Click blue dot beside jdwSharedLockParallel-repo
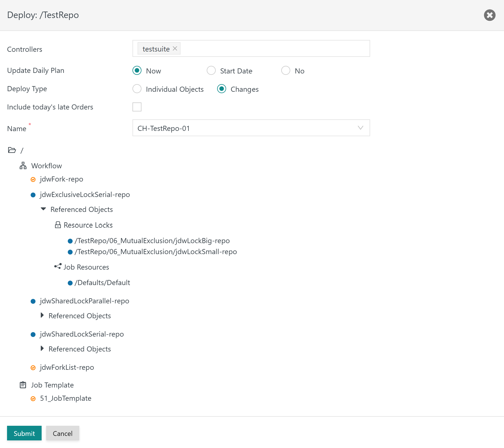 33,301
